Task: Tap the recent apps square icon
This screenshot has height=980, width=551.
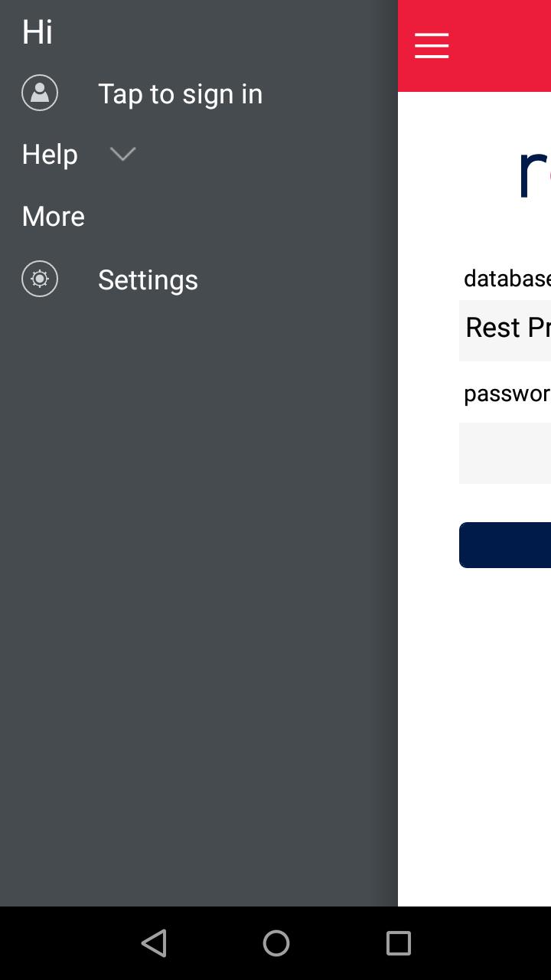Action: tap(398, 943)
